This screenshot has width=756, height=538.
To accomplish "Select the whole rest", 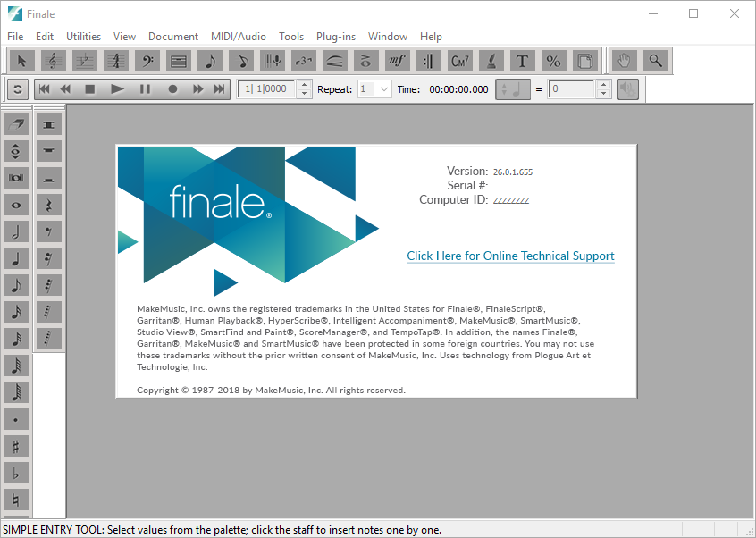I will [x=48, y=151].
